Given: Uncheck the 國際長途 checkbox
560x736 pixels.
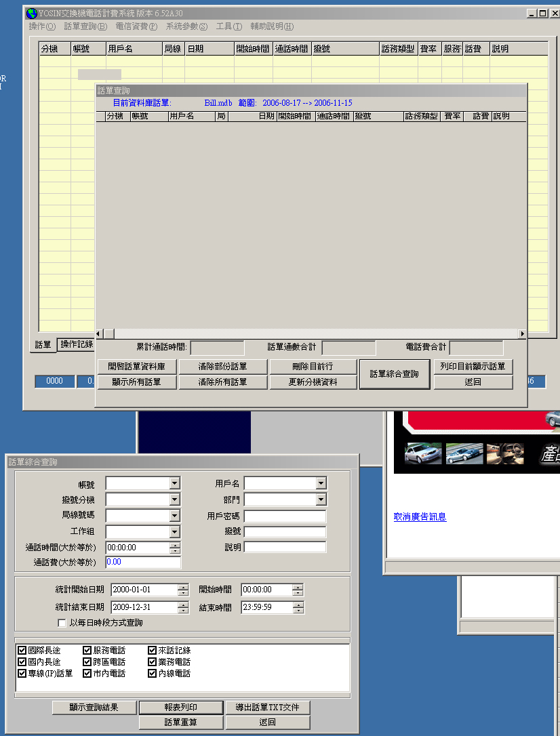Looking at the screenshot, I should [22, 651].
